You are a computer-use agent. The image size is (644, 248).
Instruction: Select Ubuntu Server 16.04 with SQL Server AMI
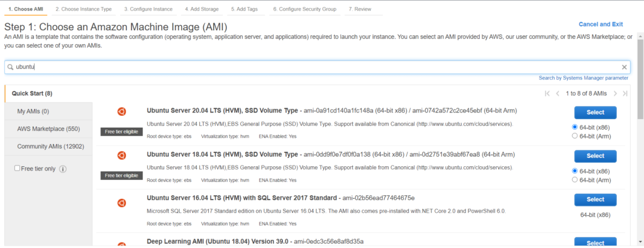pyautogui.click(x=595, y=200)
